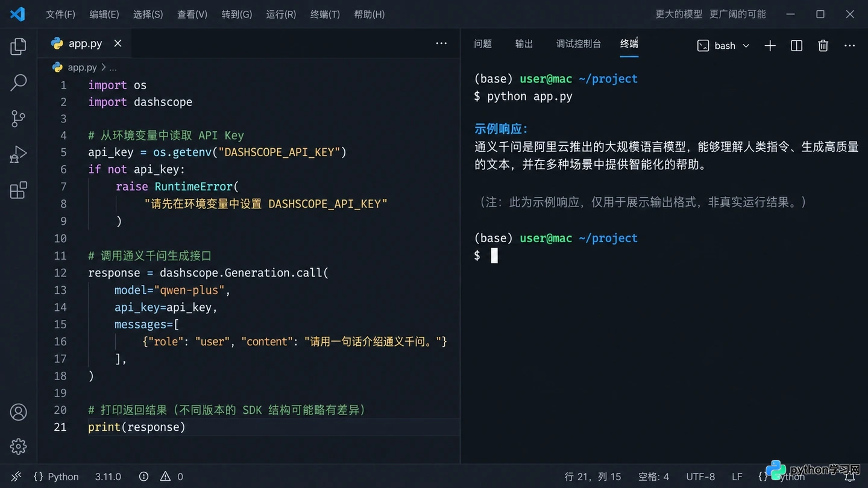This screenshot has height=488, width=868.
Task: Open the terminal panel's more actions menu
Action: [x=849, y=46]
